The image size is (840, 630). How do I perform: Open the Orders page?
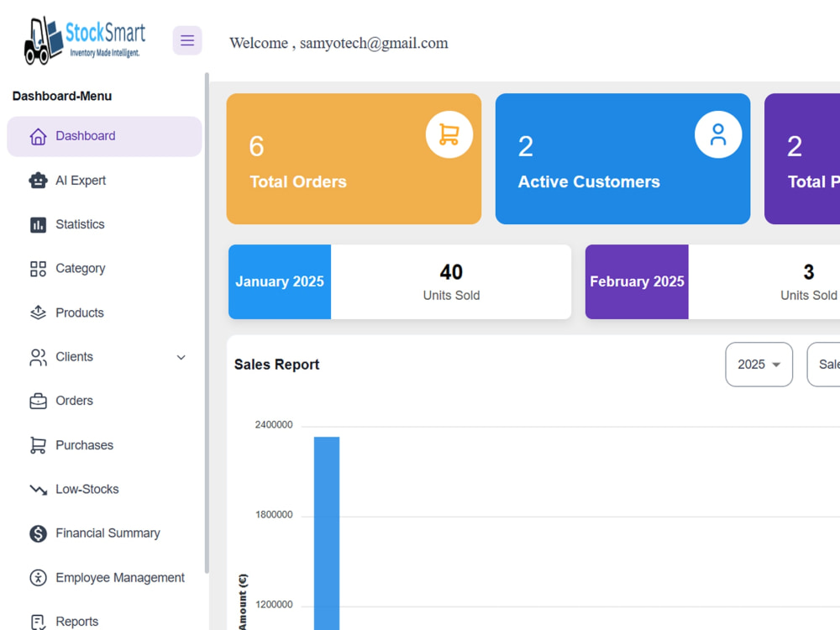point(104,401)
